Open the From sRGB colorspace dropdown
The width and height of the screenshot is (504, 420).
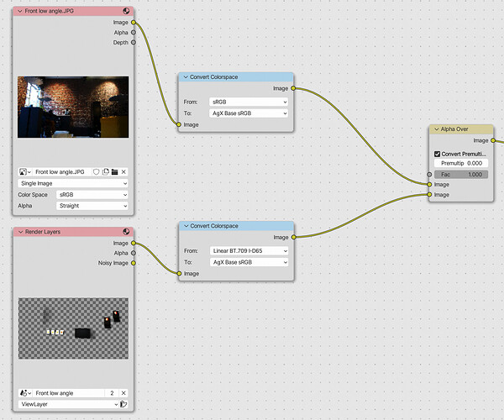(x=249, y=102)
